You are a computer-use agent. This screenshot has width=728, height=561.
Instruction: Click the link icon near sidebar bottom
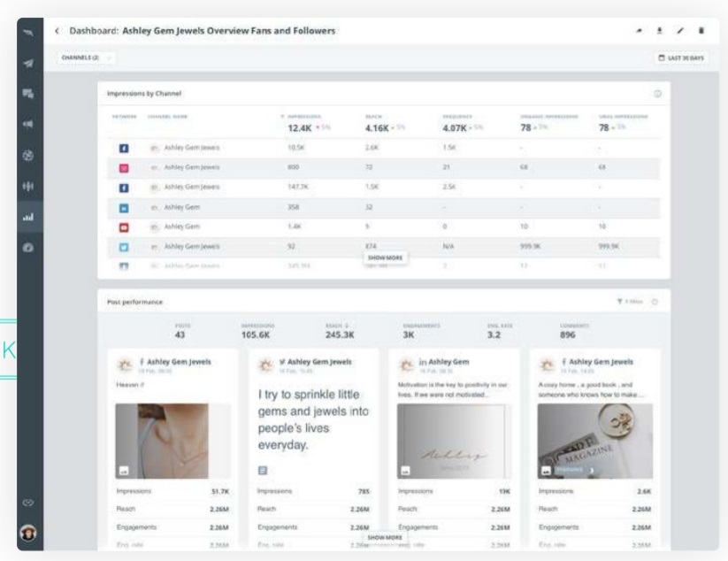[28, 503]
